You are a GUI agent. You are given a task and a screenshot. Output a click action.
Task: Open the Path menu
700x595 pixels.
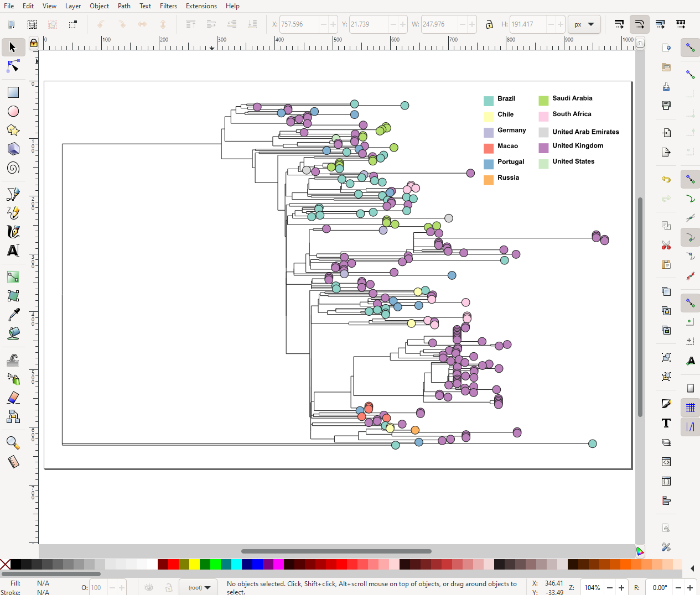pyautogui.click(x=124, y=6)
